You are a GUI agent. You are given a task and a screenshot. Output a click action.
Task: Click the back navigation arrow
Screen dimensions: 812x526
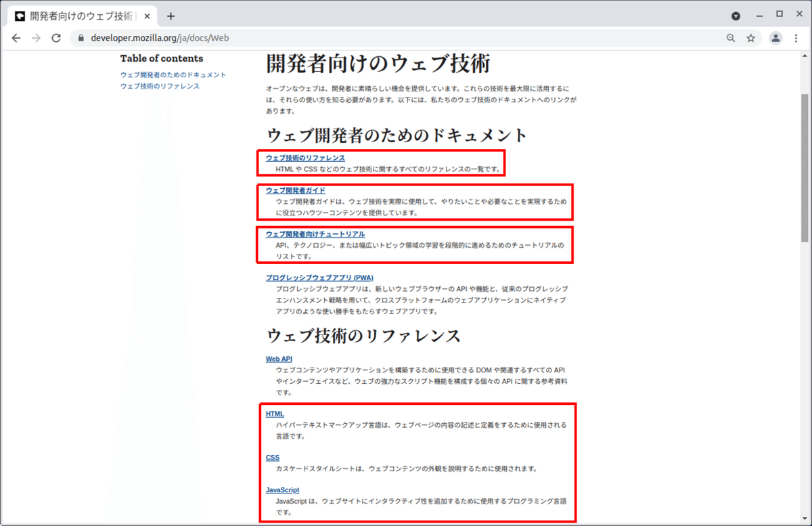tap(16, 38)
